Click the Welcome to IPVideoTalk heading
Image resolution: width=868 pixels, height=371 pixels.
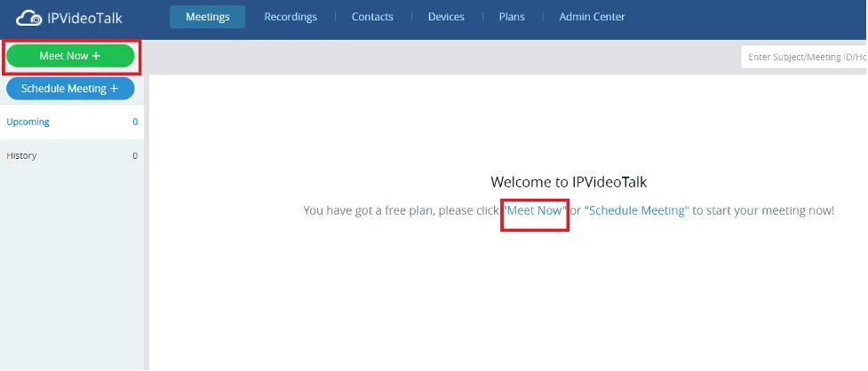pyautogui.click(x=569, y=182)
